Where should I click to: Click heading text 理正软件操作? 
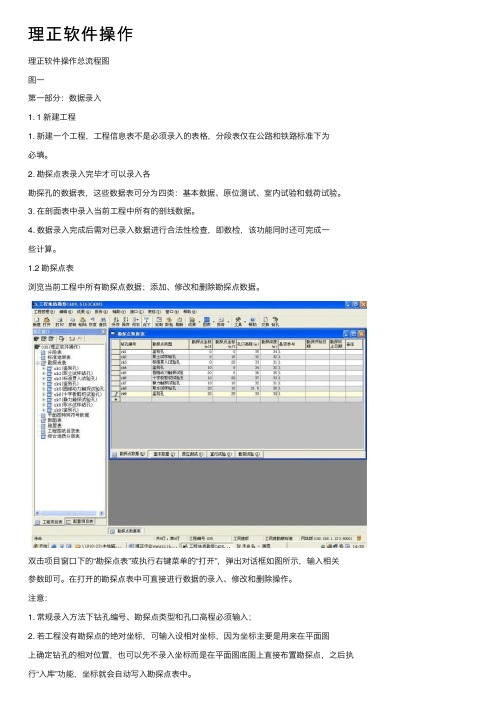point(81,34)
